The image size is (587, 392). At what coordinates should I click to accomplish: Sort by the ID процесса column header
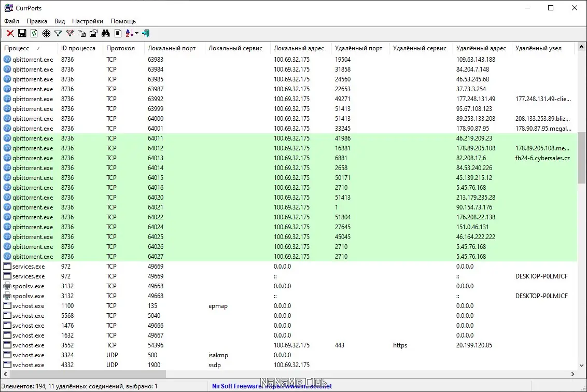coord(80,48)
